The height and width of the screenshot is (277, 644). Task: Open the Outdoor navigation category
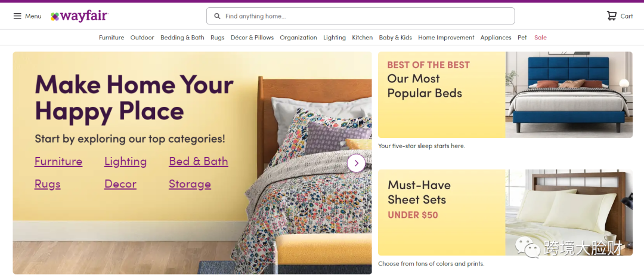click(x=142, y=38)
